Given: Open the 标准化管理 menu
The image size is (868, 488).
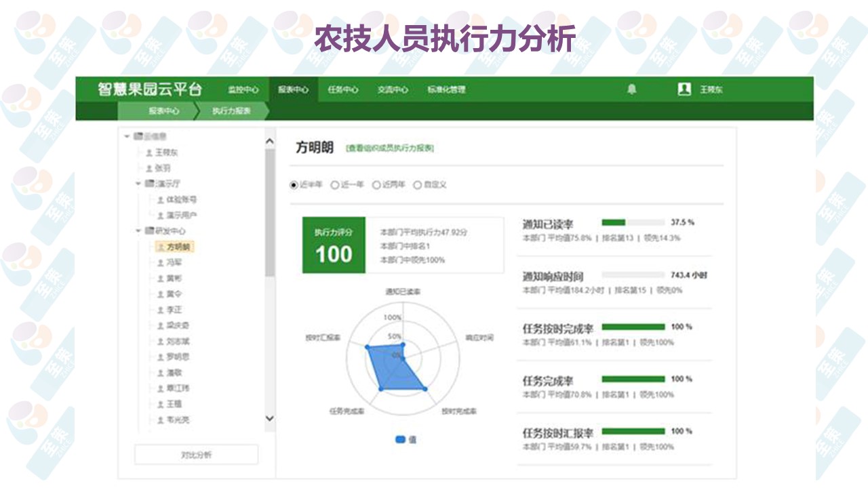Looking at the screenshot, I should [x=446, y=89].
